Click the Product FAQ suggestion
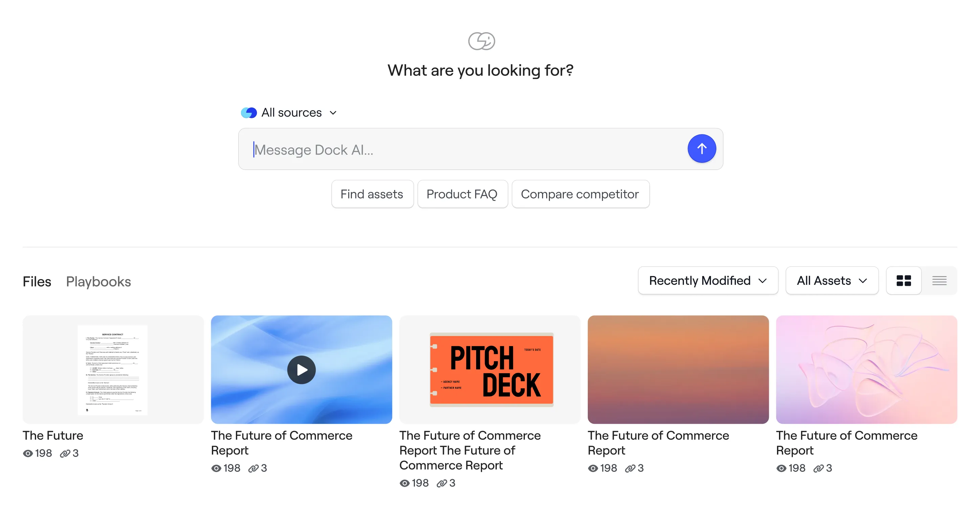 (462, 194)
